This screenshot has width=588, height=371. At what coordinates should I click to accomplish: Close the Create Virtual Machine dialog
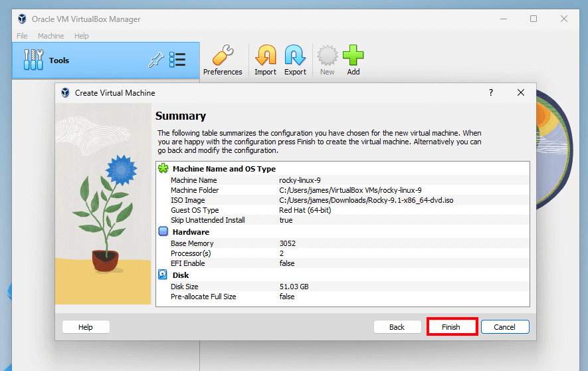click(521, 92)
